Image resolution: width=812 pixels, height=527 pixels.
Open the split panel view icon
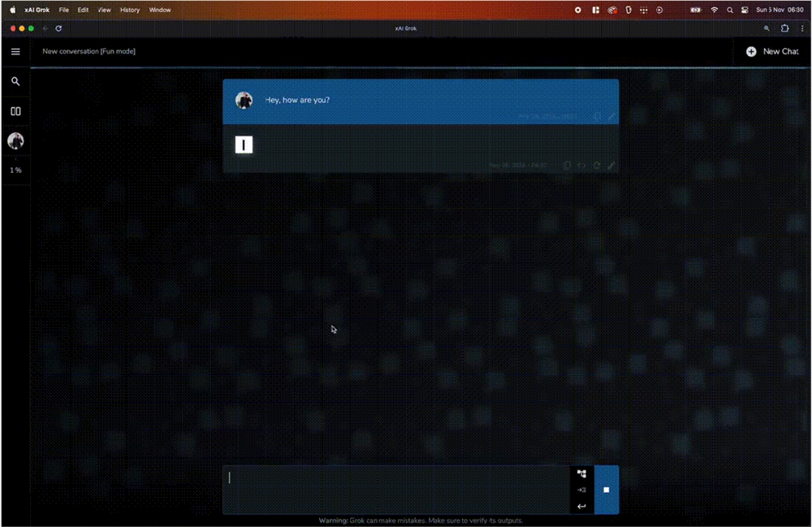(x=15, y=111)
